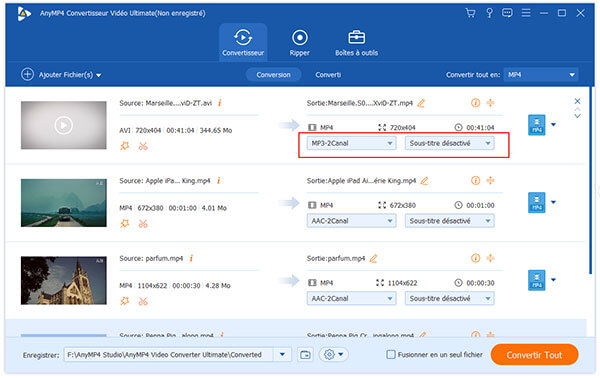Screen dimensions: 600x378
Task: Open the Apple iPad AAC-2Canal audio dropdown
Action: 351,221
